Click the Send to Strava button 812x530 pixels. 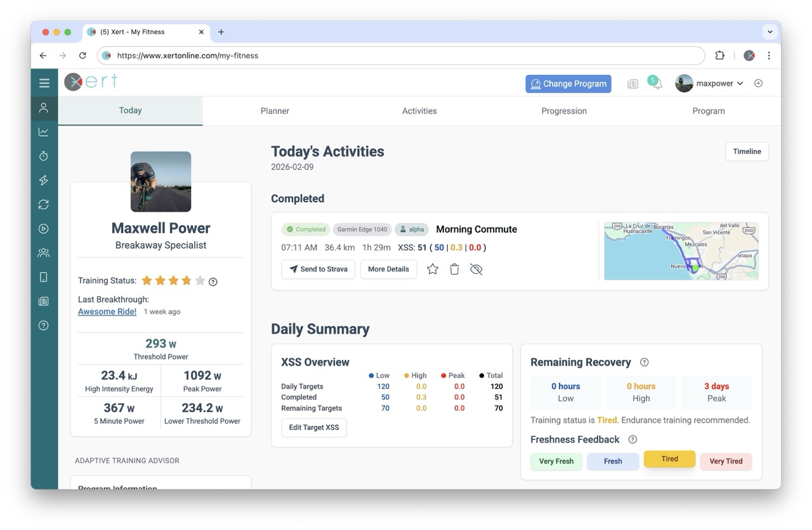pyautogui.click(x=318, y=269)
